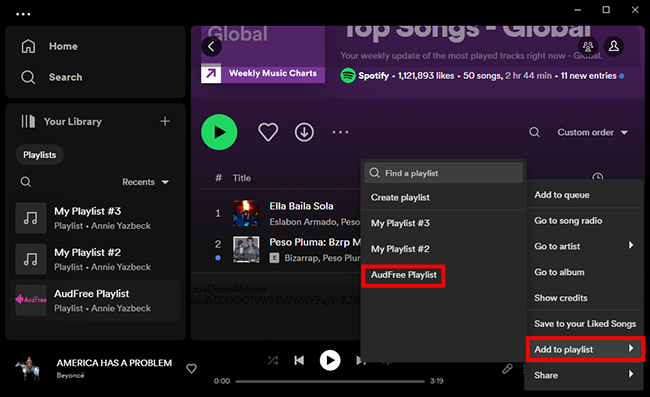Minimize the Spotify window
650x397 pixels.
click(578, 10)
